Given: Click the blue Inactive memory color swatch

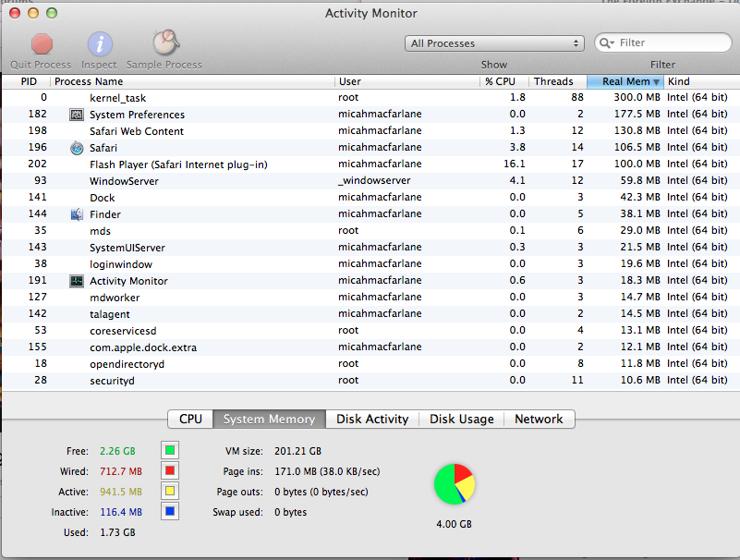Looking at the screenshot, I should (170, 511).
